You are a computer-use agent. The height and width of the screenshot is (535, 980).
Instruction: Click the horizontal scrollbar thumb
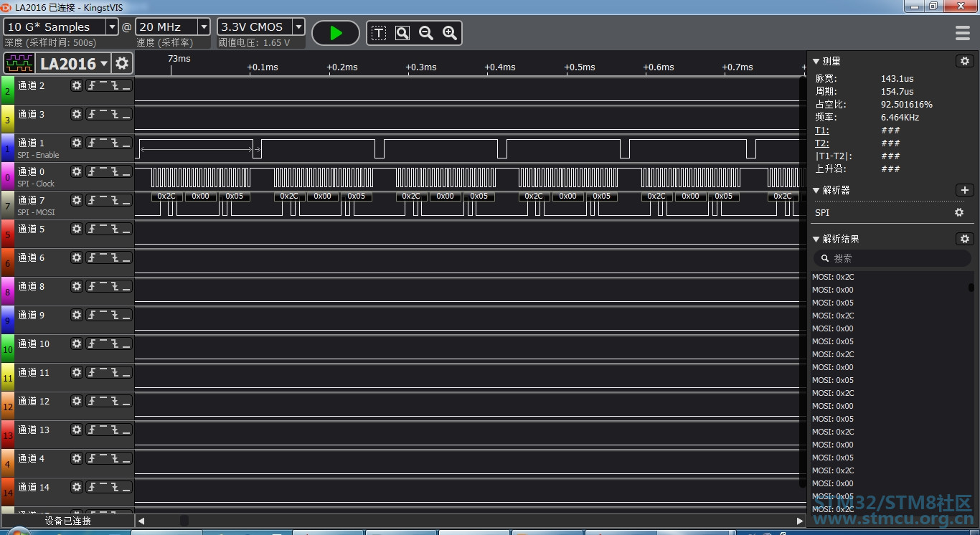[184, 521]
